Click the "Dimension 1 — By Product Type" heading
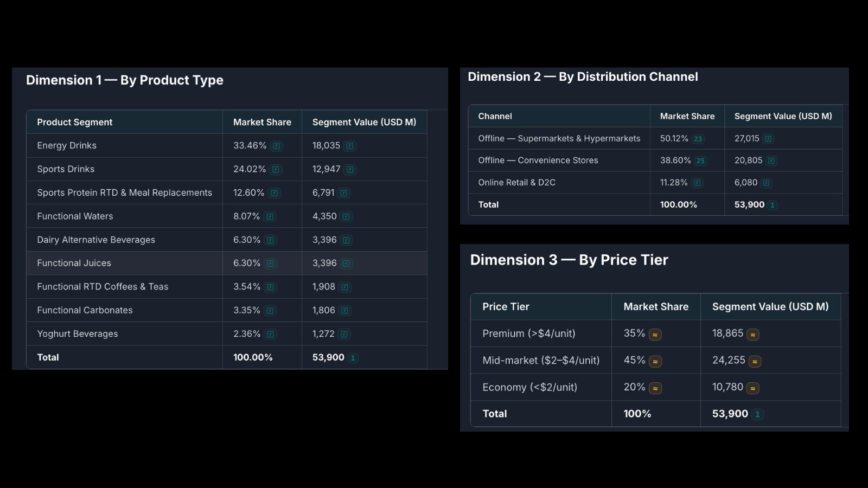The image size is (868, 488). tap(125, 80)
